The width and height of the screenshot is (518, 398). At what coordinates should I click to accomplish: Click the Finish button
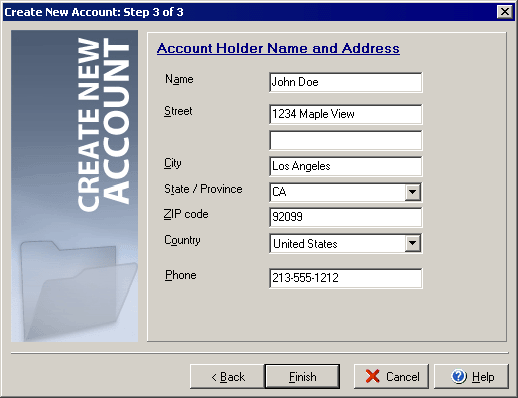coord(302,377)
